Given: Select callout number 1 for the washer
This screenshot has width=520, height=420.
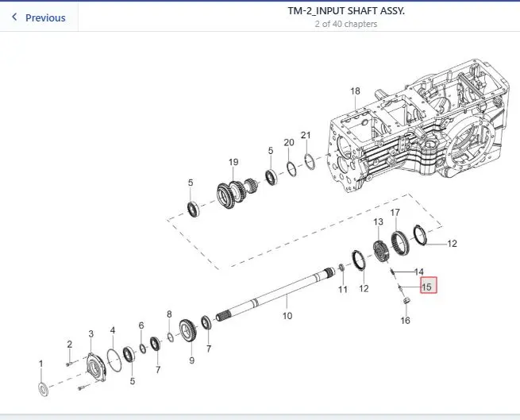Looking at the screenshot, I should [x=40, y=364].
